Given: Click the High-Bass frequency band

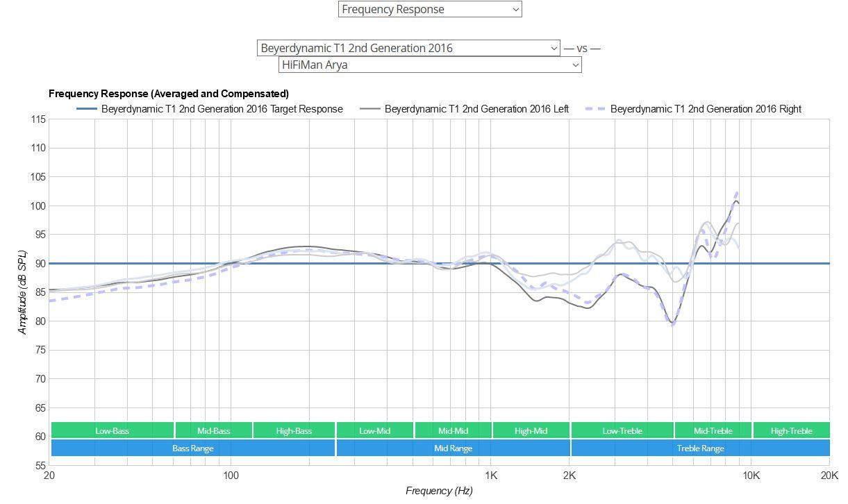Looking at the screenshot, I should pyautogui.click(x=294, y=430).
